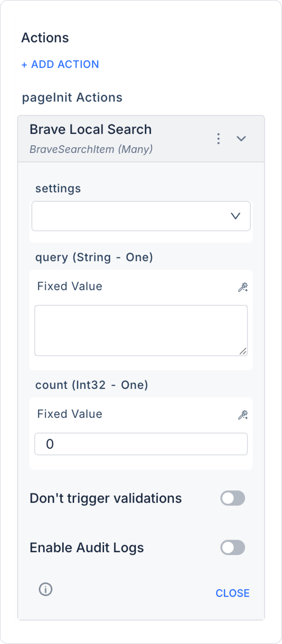
Task: Click the magic wand icon for count
Action: coord(243,415)
